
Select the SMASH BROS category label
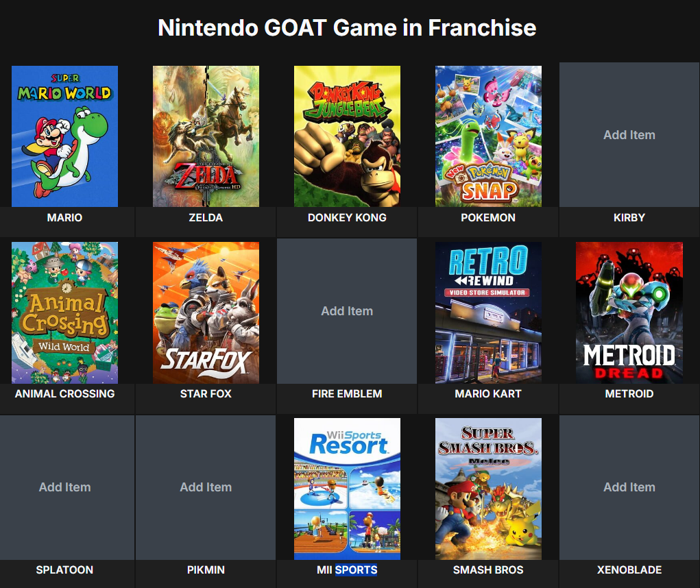point(488,569)
